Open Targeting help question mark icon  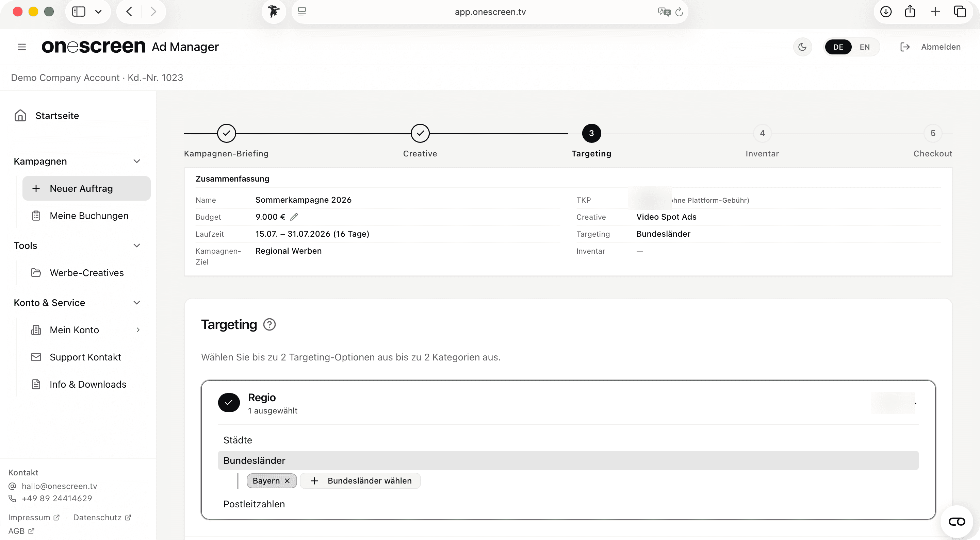coord(269,324)
